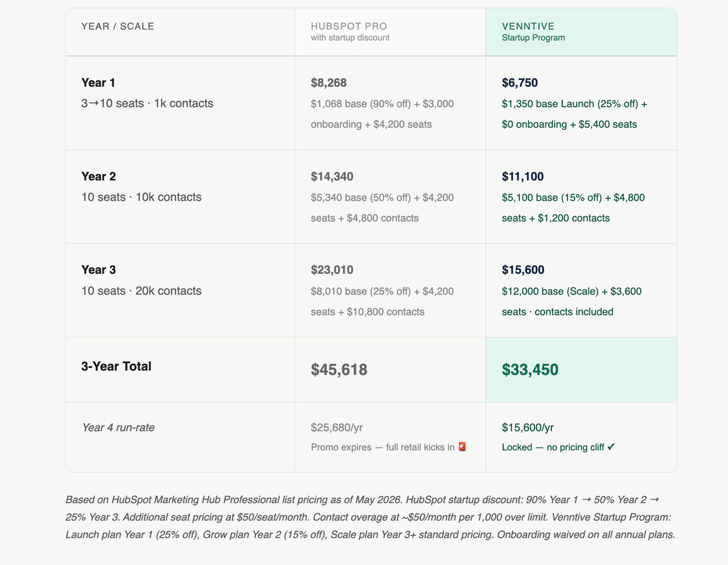Select Venntive's $33,450 highlighted total
The height and width of the screenshot is (565, 728).
tap(530, 370)
